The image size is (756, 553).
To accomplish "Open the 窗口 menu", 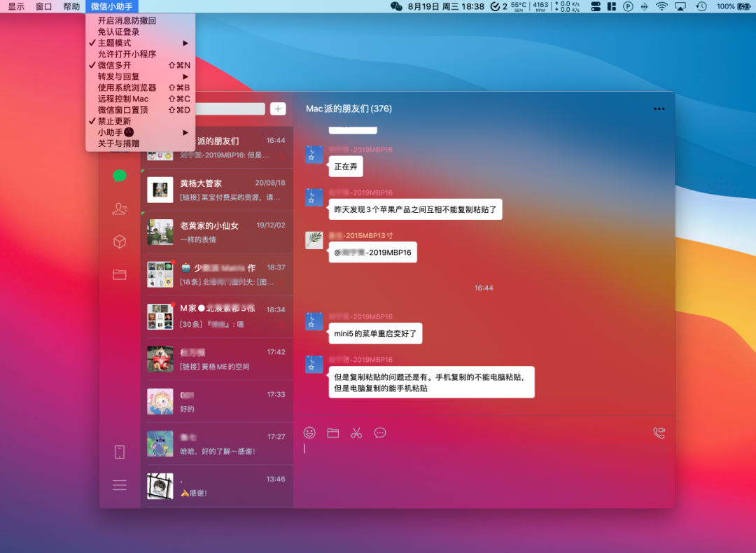I will [x=44, y=6].
